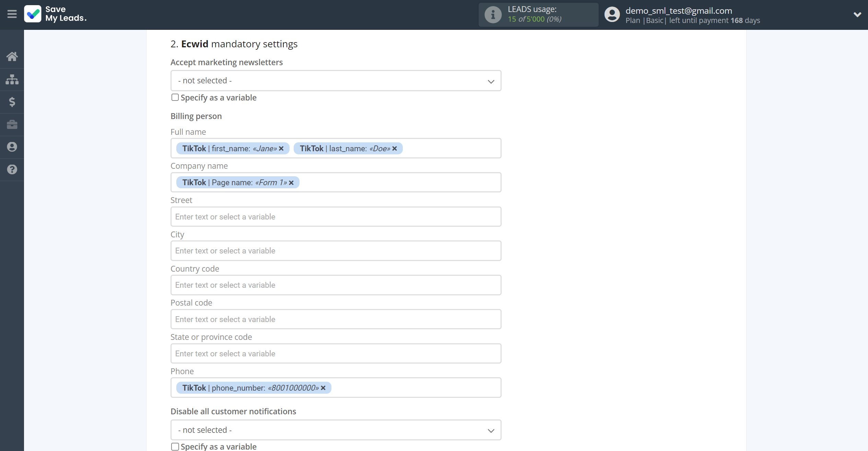Image resolution: width=868 pixels, height=451 pixels.
Task: Click the Plan Basic payment text
Action: pyautogui.click(x=693, y=21)
